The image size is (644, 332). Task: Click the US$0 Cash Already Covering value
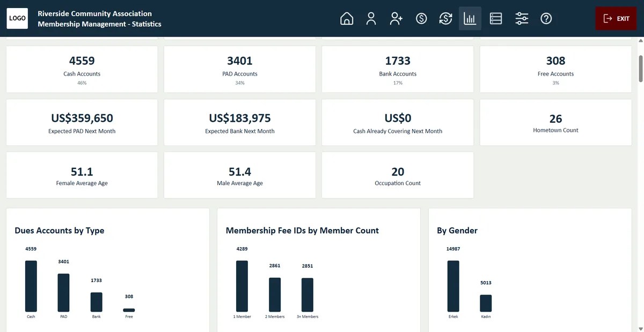[x=398, y=118]
